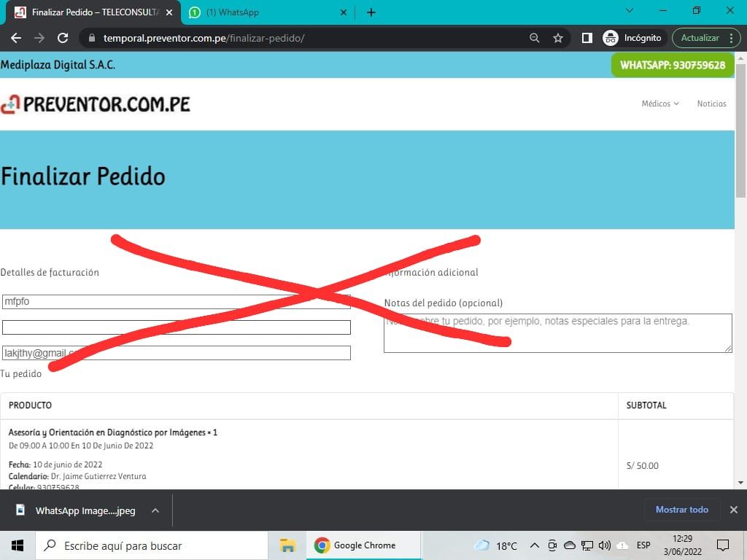Image resolution: width=747 pixels, height=560 pixels.
Task: Open the tab search chevron
Action: pyautogui.click(x=630, y=10)
